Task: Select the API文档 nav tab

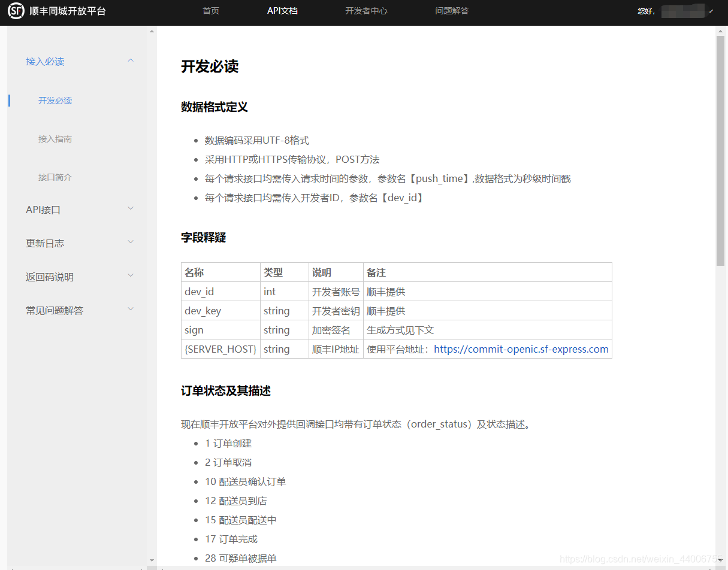Action: pyautogui.click(x=282, y=11)
